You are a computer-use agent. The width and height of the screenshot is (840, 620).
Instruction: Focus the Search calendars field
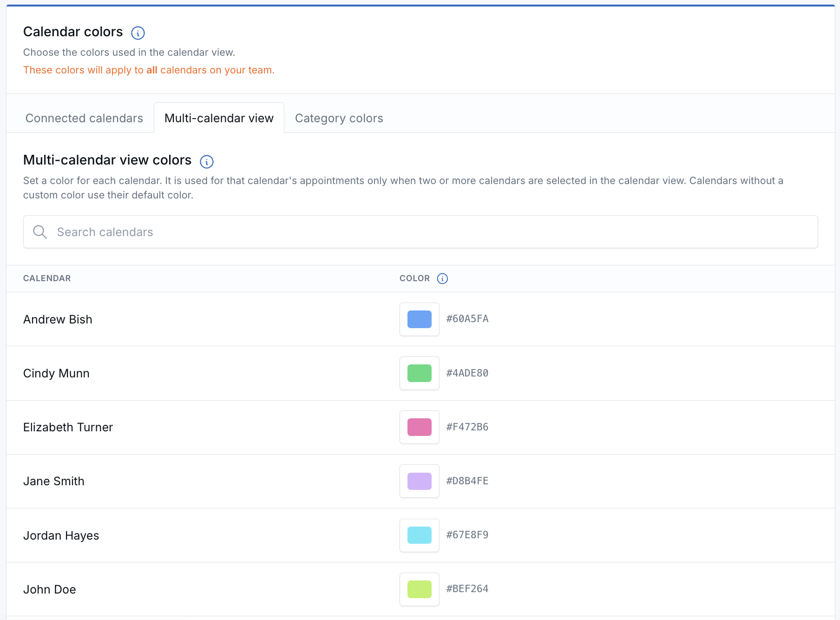420,232
